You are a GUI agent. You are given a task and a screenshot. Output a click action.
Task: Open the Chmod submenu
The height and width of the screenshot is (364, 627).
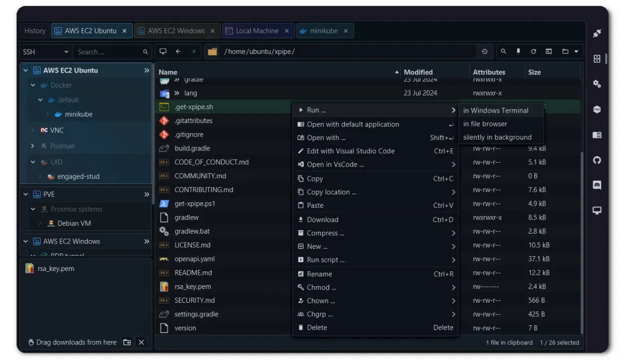(376, 287)
